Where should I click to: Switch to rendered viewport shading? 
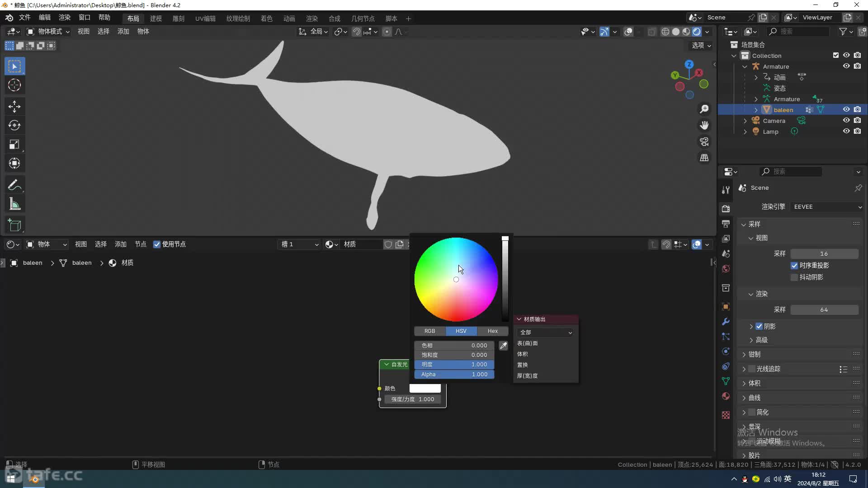697,32
